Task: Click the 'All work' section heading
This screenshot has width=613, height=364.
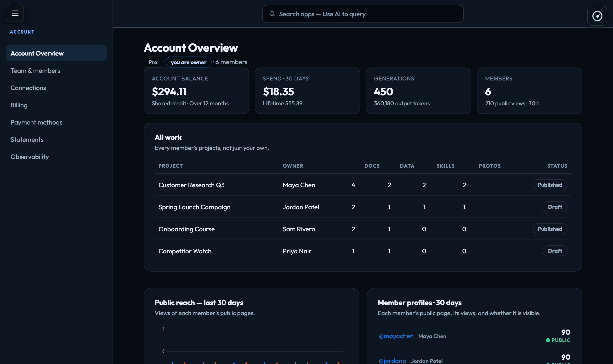Action: coord(168,137)
